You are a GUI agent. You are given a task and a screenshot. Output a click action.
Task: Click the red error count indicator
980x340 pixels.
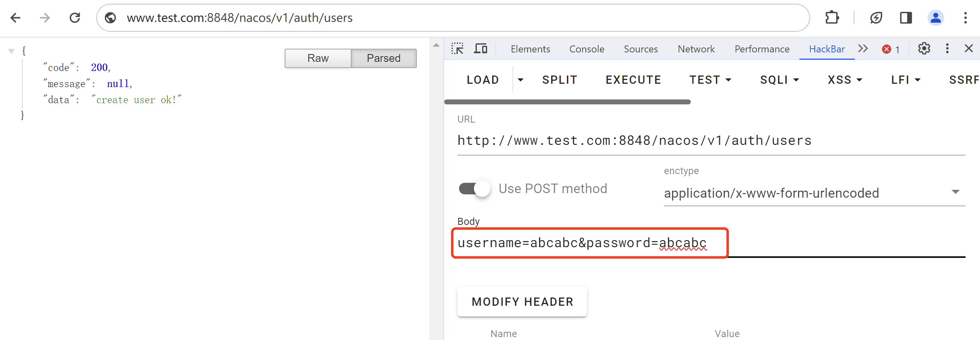891,49
